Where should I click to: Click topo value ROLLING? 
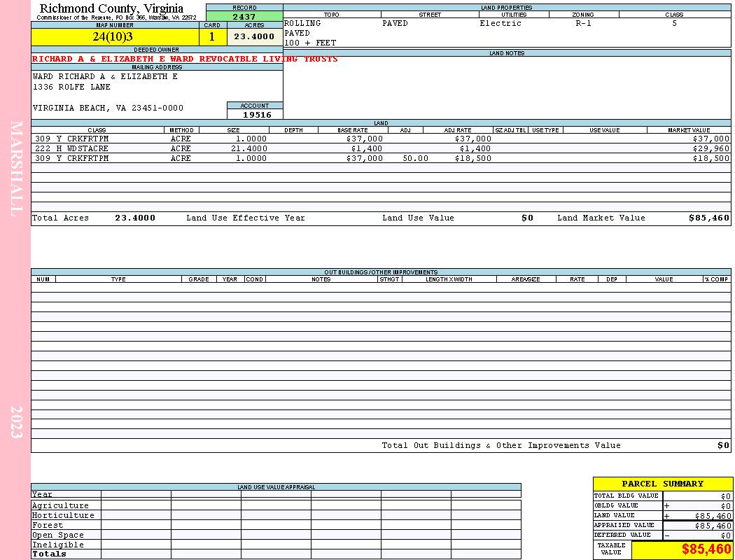pyautogui.click(x=302, y=23)
